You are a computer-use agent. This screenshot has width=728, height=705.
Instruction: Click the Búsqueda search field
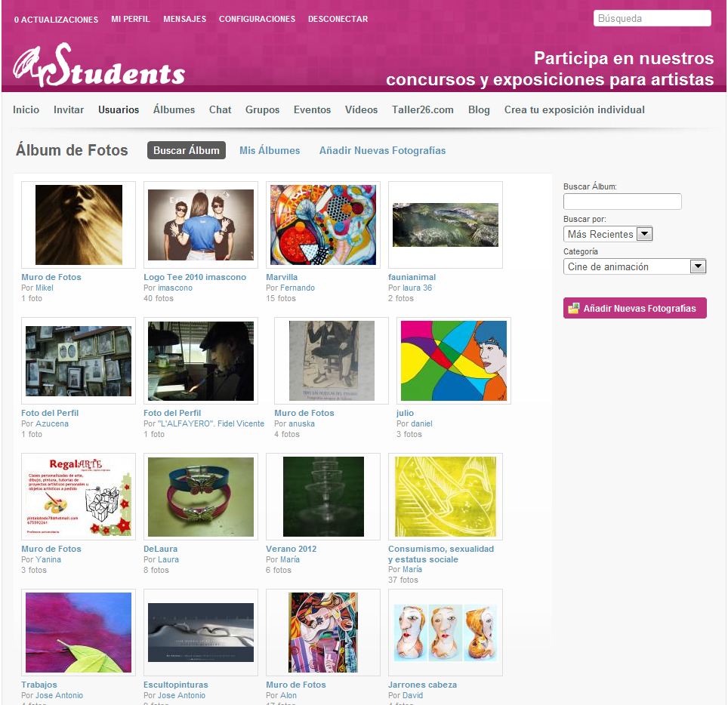(x=652, y=19)
